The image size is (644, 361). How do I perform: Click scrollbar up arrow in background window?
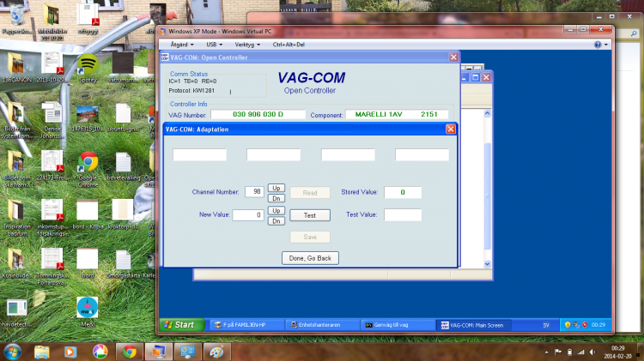coord(487,113)
